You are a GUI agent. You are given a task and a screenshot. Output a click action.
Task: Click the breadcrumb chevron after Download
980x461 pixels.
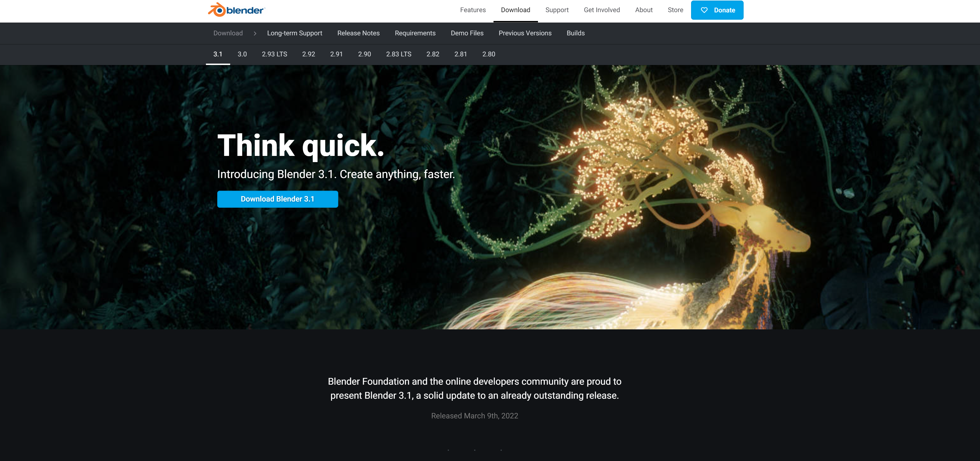pos(255,33)
